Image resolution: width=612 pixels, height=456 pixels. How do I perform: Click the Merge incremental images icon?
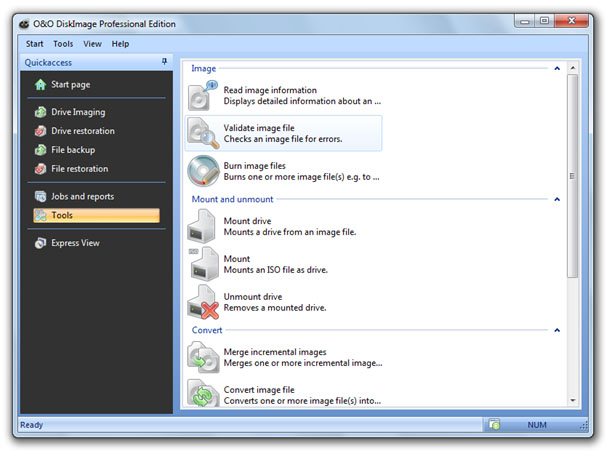click(x=204, y=357)
